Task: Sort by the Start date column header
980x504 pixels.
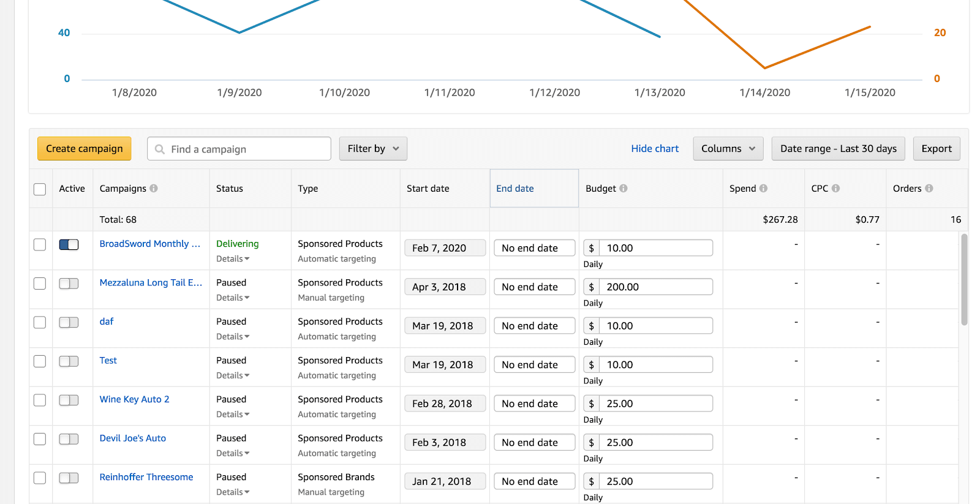Action: pos(428,189)
